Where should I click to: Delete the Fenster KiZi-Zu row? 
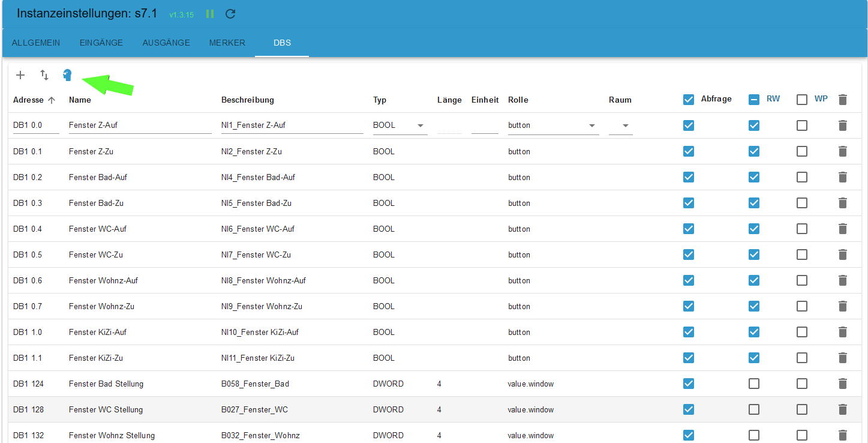[843, 358]
